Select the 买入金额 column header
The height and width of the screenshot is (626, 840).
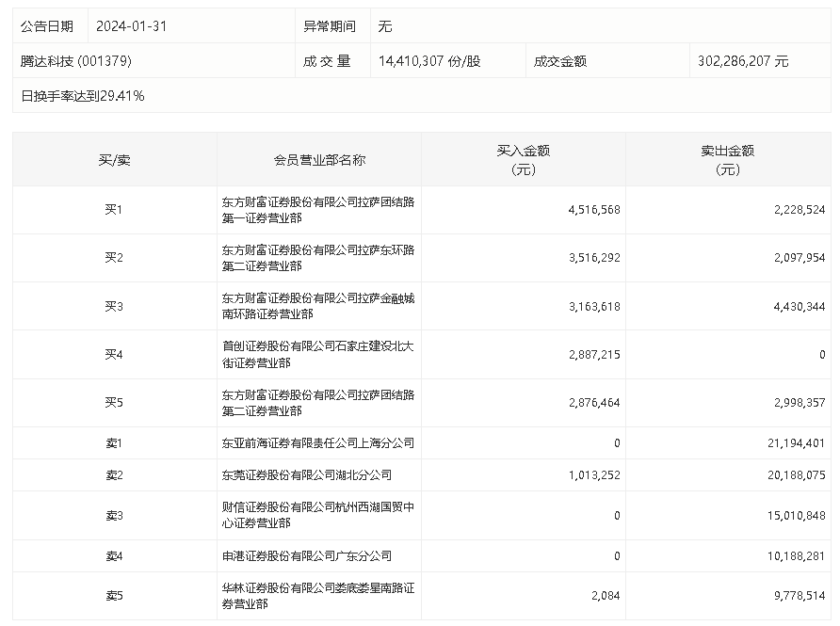click(523, 160)
